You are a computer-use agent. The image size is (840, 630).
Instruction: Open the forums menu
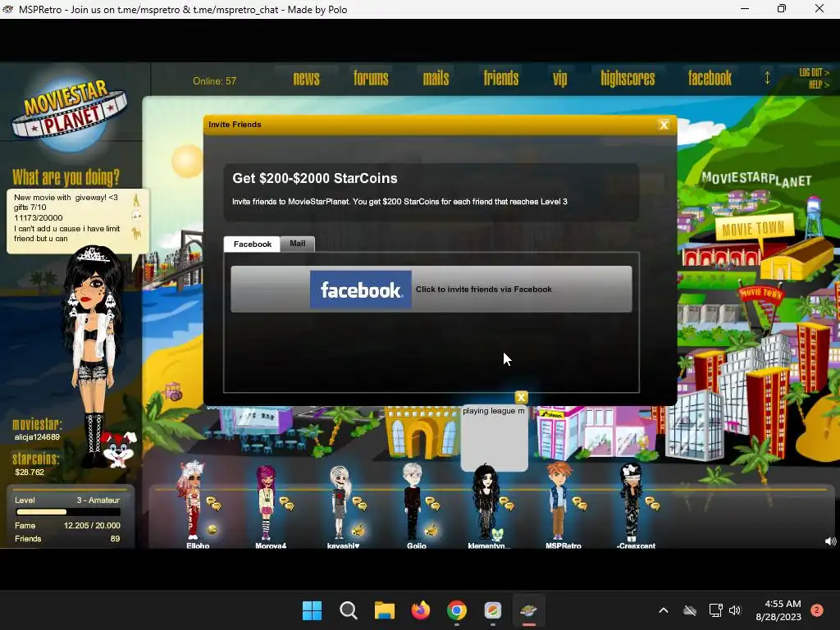(x=371, y=79)
